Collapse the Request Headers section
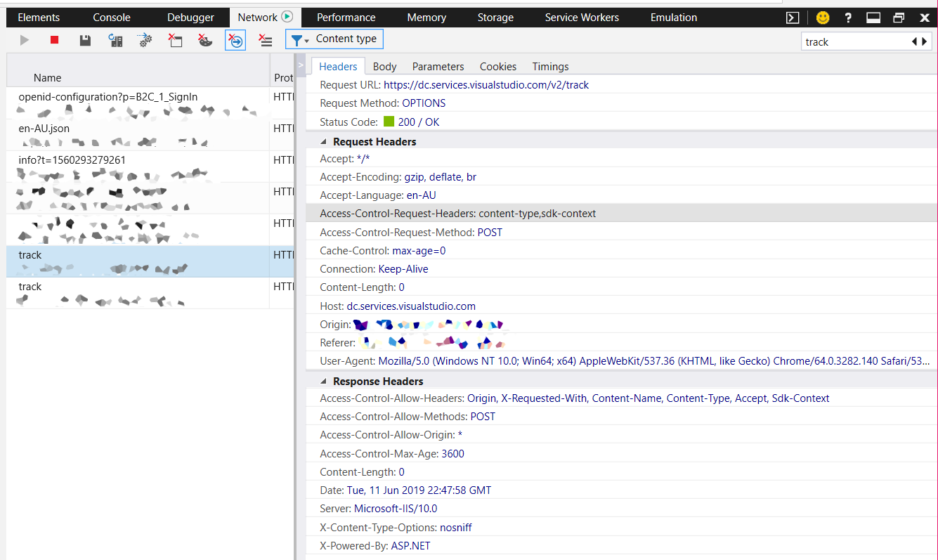 point(323,141)
